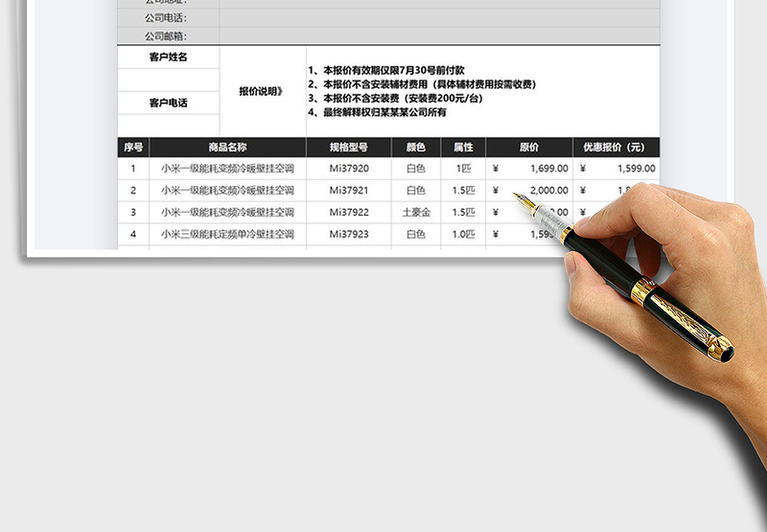Select the 公司电话 label cell

pos(169,18)
